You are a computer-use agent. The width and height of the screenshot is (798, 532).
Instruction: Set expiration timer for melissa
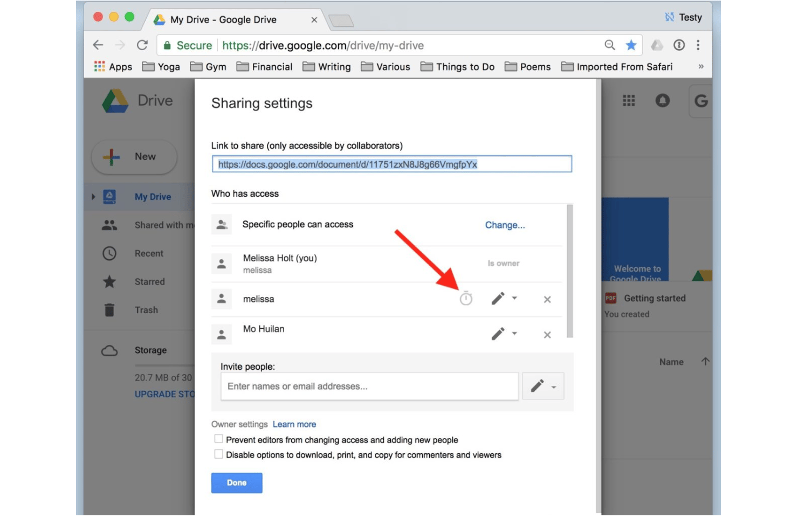point(466,299)
